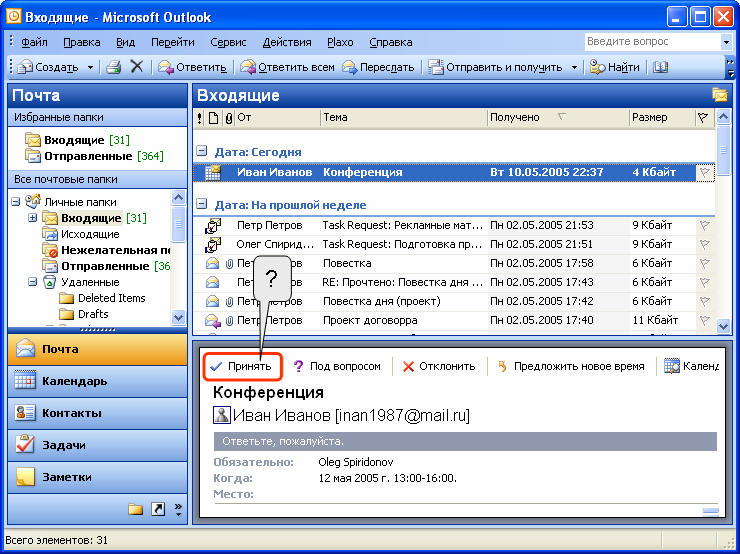This screenshot has height=554, width=740.
Task: Type-a-question field Введите вопрос
Action: pyautogui.click(x=653, y=42)
